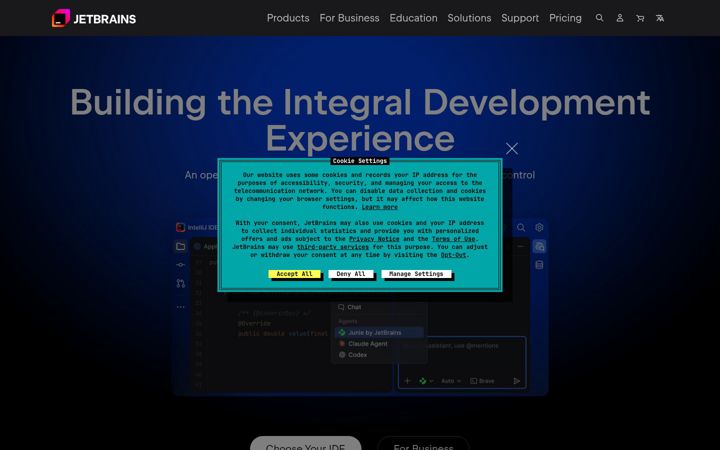Open the For Business menu in the header

click(x=349, y=18)
